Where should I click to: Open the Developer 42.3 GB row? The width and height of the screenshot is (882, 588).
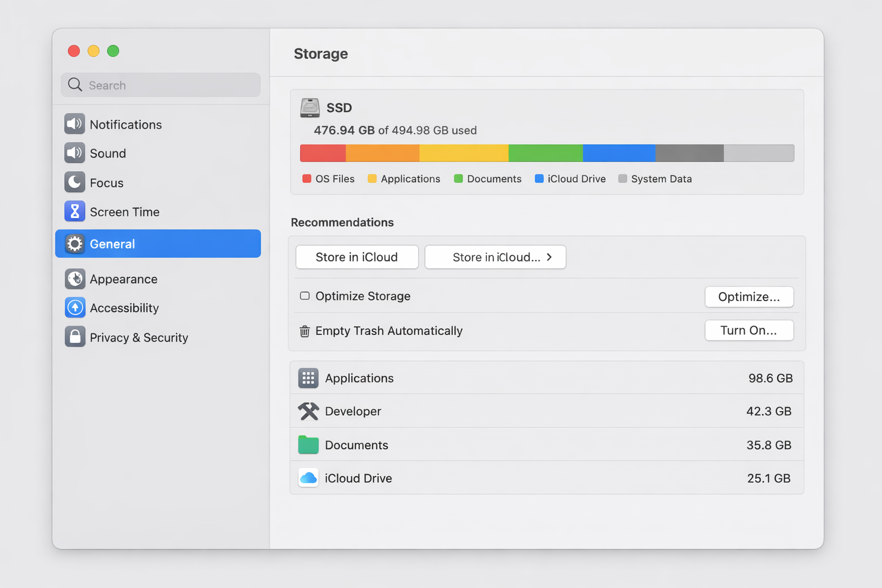click(x=547, y=411)
